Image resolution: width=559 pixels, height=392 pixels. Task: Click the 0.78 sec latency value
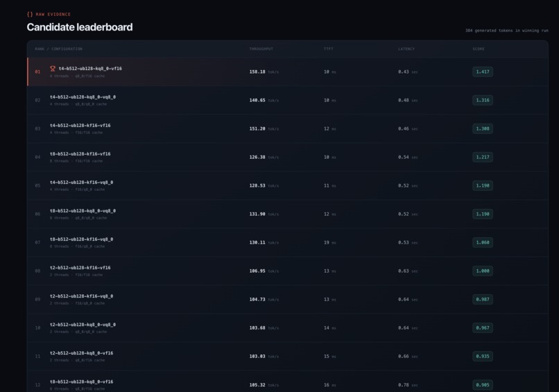[409, 385]
